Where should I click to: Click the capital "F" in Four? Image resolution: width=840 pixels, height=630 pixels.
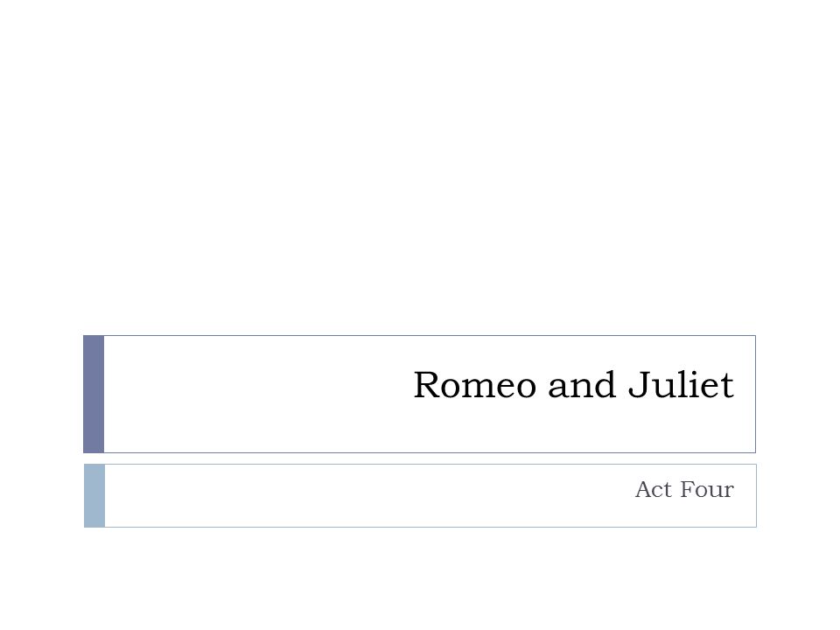(688, 489)
